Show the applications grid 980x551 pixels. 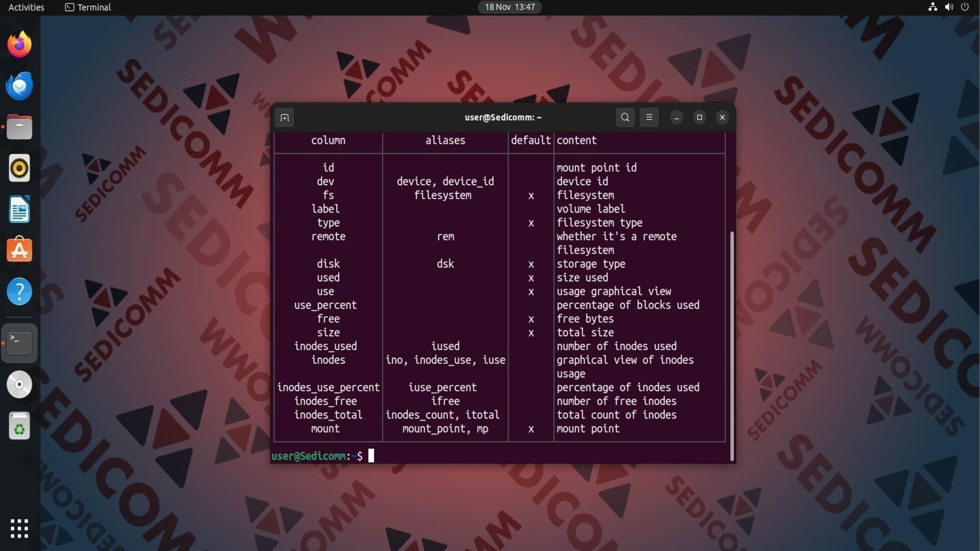19,529
